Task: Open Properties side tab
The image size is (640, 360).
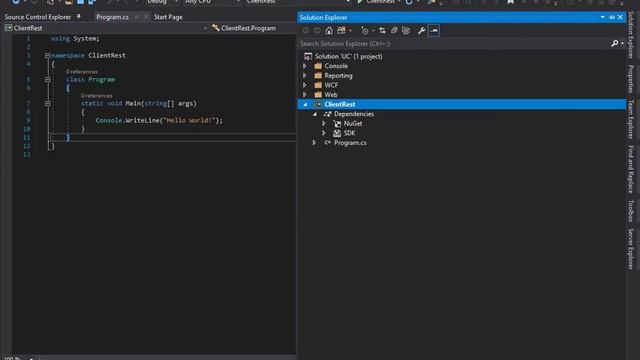Action: pos(631,79)
